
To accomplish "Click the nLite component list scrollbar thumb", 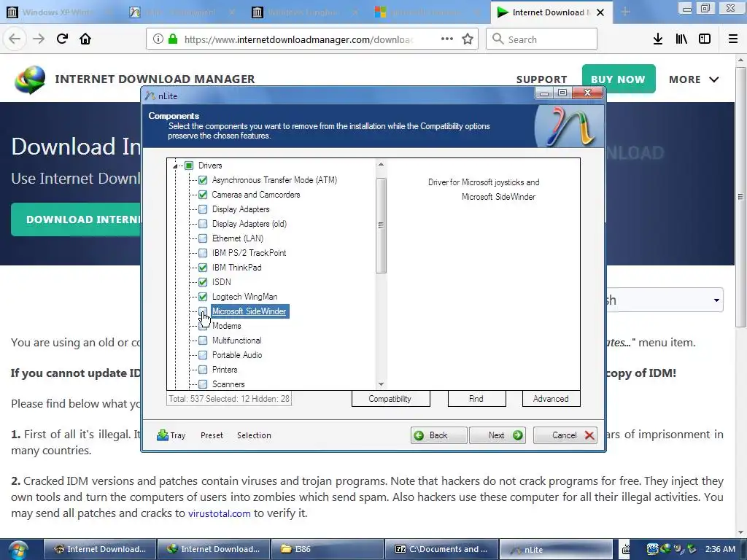I will tap(381, 225).
